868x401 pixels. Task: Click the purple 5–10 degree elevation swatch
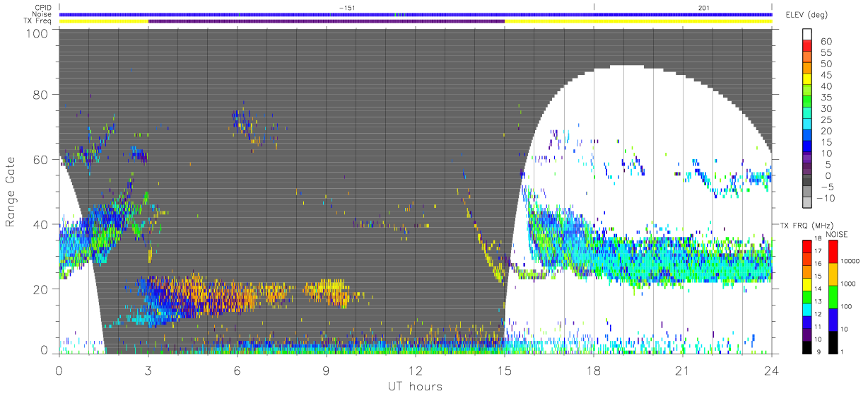tap(808, 158)
